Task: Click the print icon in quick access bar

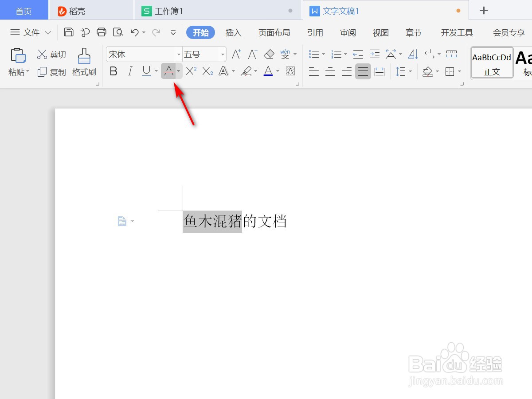Action: click(102, 32)
